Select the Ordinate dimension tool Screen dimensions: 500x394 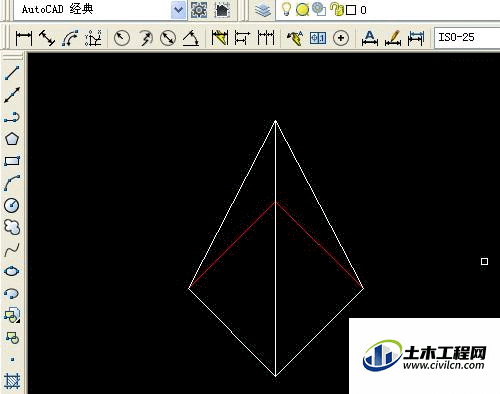tap(93, 38)
